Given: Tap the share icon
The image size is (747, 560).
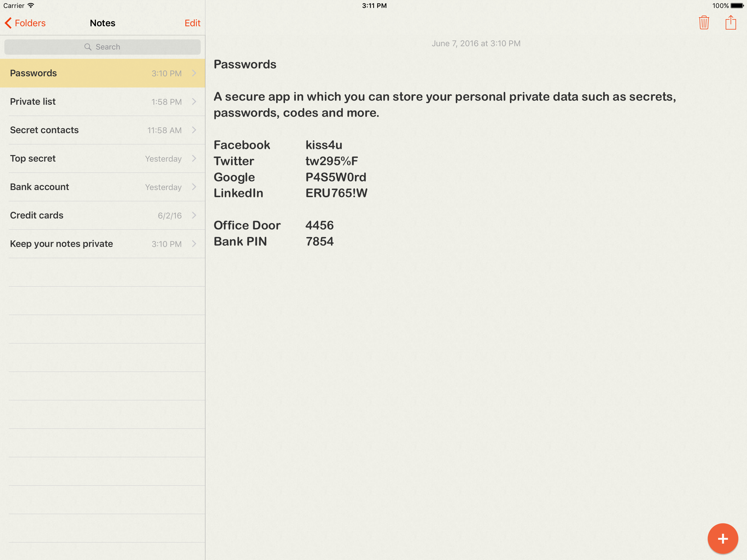Looking at the screenshot, I should click(730, 23).
